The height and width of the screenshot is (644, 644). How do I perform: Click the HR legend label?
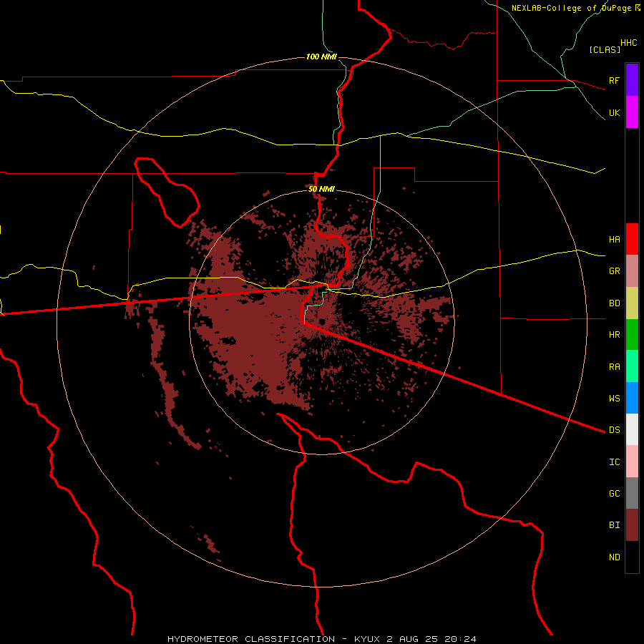point(614,335)
